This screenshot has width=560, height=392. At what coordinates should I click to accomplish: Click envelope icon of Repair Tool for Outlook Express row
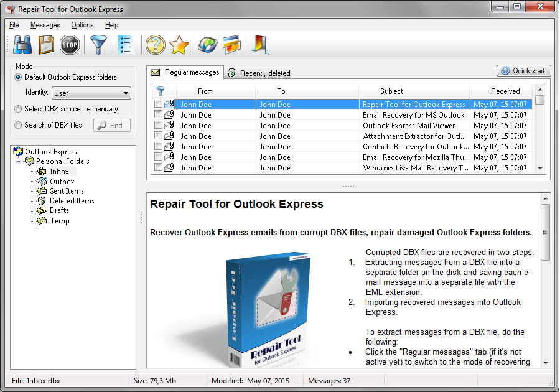pos(169,105)
